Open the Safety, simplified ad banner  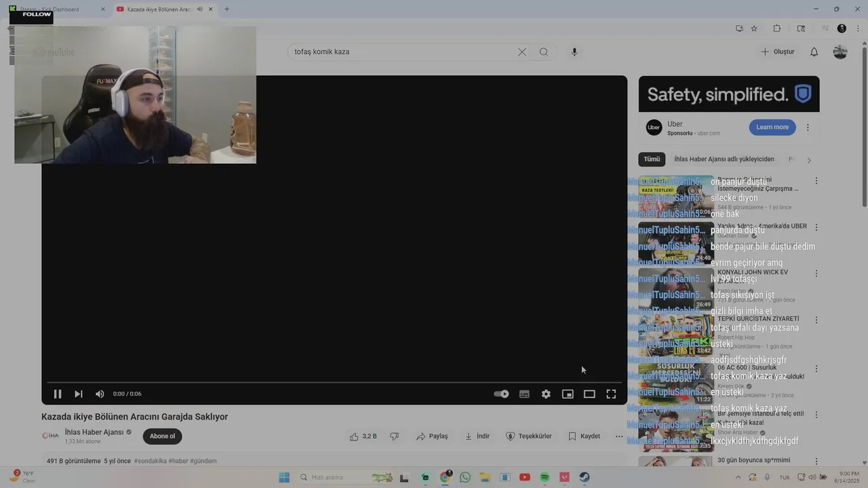click(729, 94)
